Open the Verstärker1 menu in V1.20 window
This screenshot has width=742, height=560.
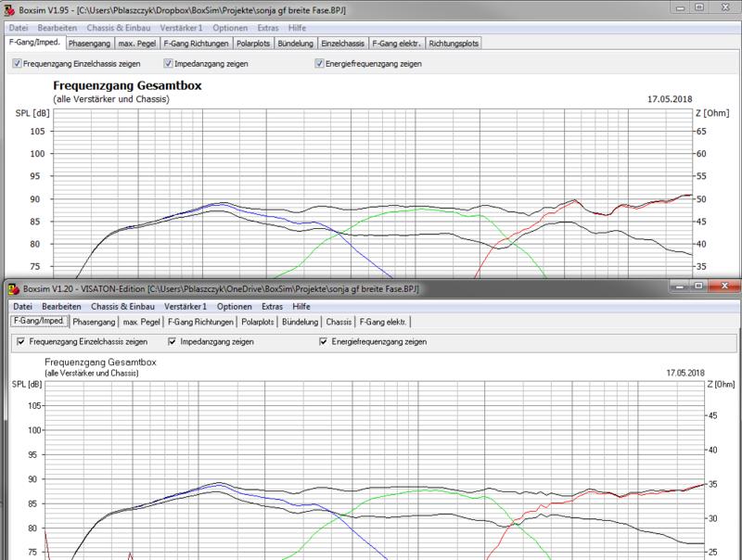(x=185, y=306)
